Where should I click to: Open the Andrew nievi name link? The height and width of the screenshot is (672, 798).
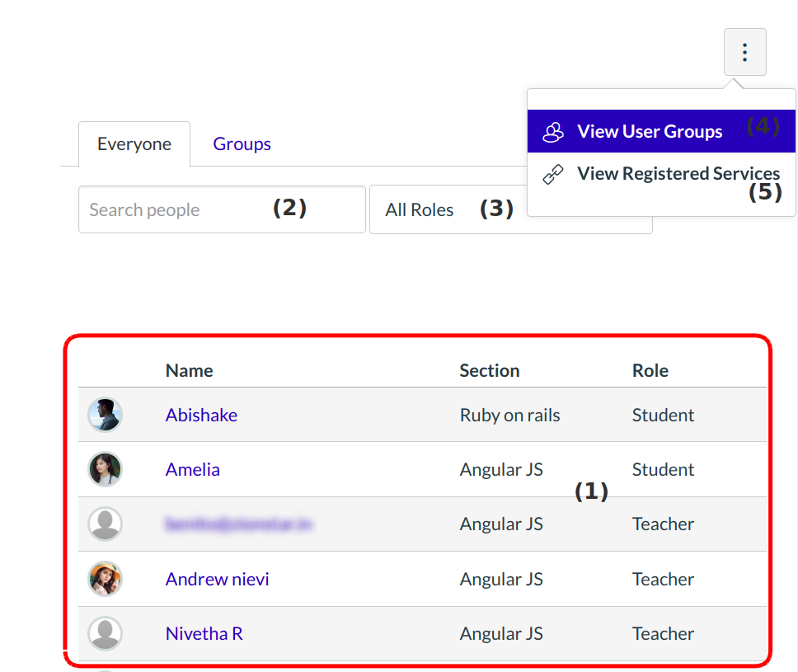(x=217, y=579)
